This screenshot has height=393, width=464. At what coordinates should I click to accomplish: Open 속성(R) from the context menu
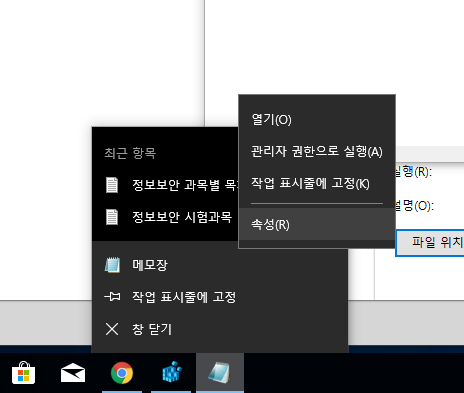317,224
